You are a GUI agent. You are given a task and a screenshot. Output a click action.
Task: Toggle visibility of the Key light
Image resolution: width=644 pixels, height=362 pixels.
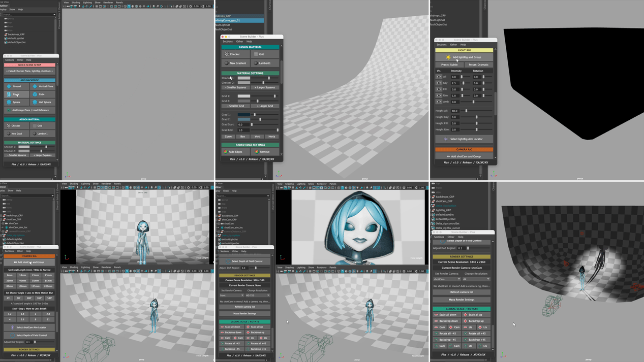pyautogui.click(x=438, y=82)
